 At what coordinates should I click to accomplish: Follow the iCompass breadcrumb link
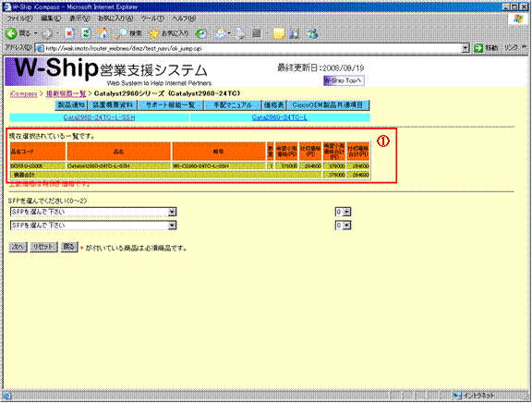23,93
